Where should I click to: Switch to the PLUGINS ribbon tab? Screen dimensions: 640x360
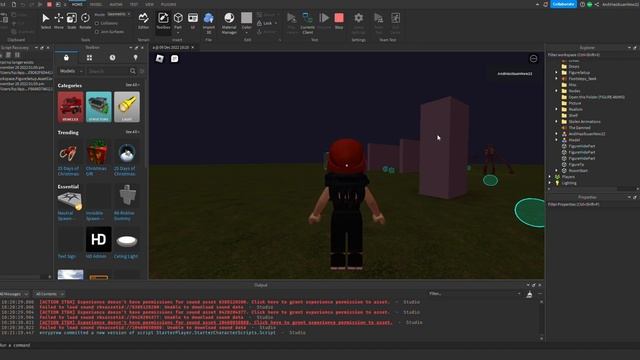[169, 4]
